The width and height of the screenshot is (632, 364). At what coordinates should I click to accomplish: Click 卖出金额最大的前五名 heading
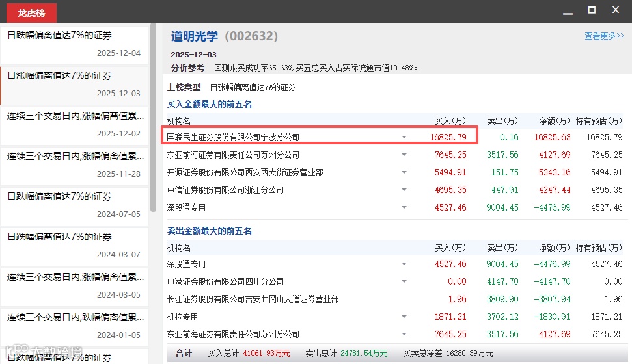pyautogui.click(x=209, y=231)
